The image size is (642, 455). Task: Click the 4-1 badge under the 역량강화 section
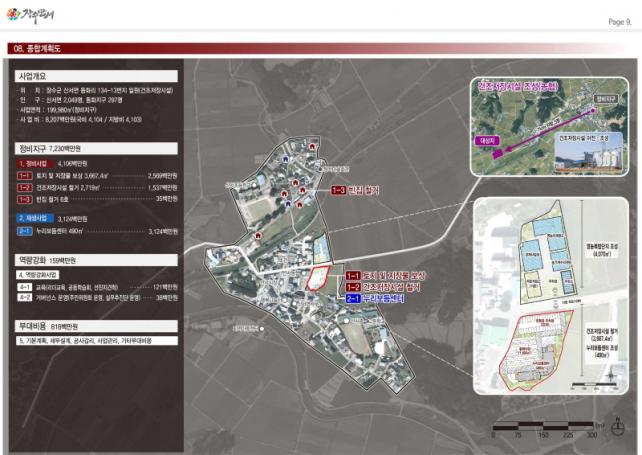(25, 287)
